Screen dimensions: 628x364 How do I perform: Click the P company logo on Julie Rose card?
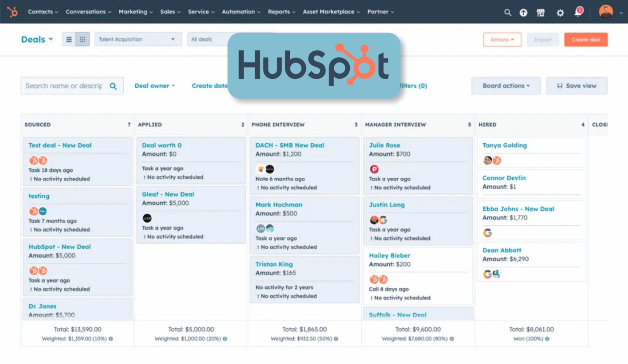374,169
